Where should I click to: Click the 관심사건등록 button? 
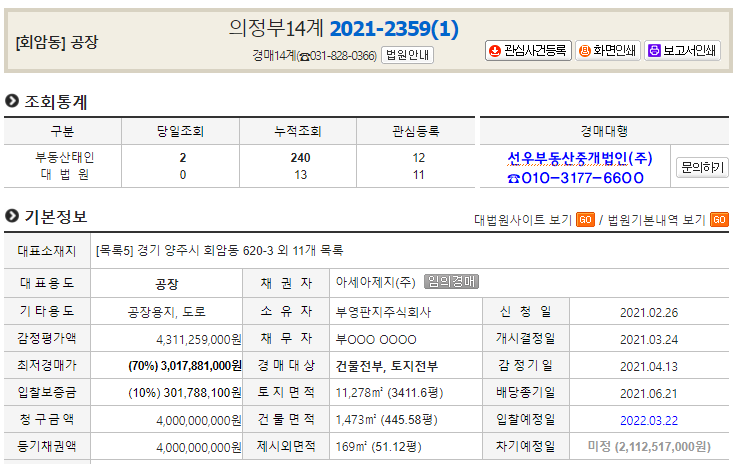[x=528, y=50]
